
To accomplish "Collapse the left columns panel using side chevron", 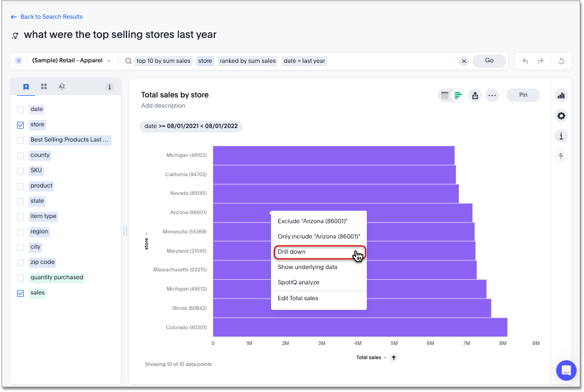I will click(x=124, y=231).
